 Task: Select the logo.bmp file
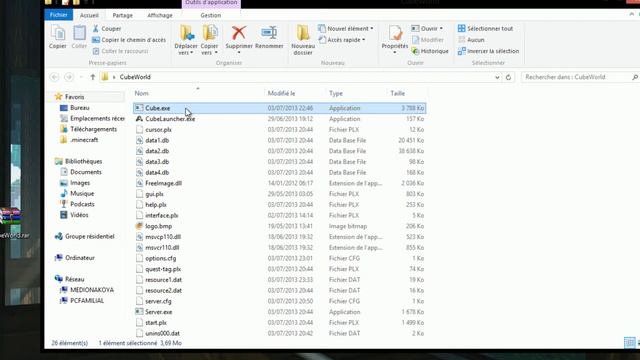coord(158,226)
